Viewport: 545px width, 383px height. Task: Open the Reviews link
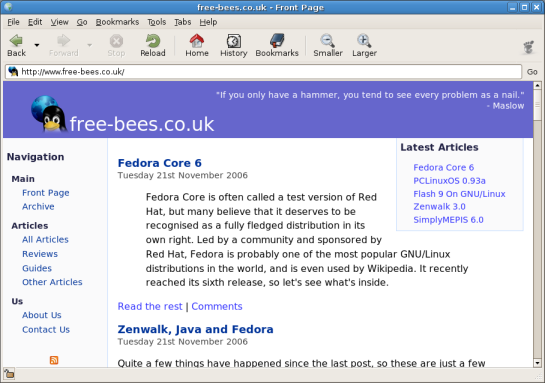click(40, 254)
